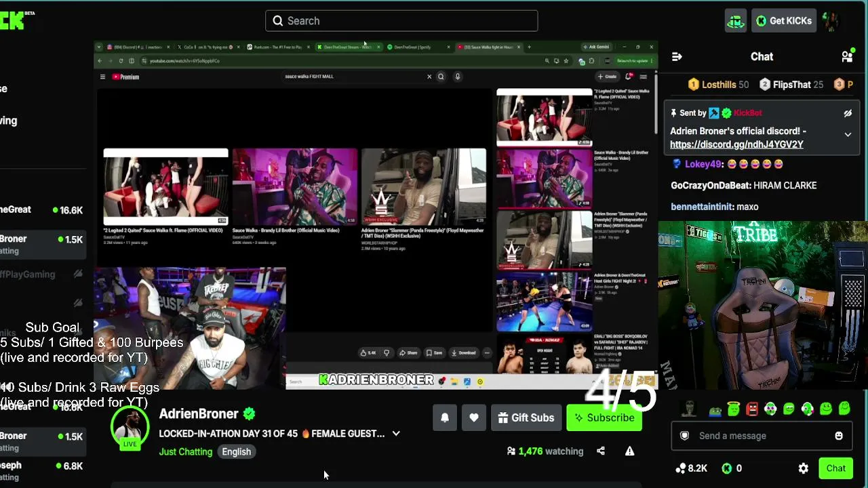Open the AdrienBroner channel name link

199,414
